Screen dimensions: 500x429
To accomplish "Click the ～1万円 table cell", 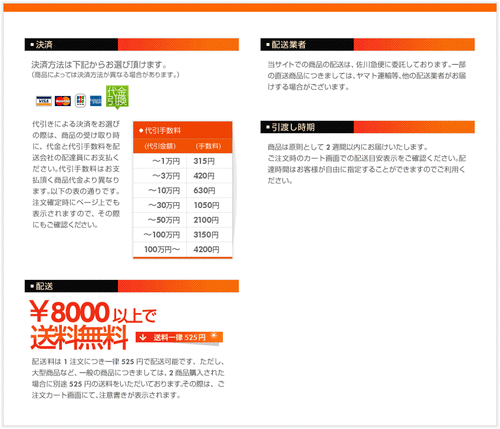I will click(160, 161).
